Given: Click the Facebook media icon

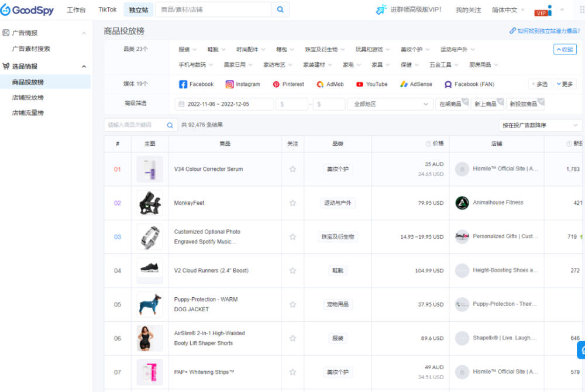Looking at the screenshot, I should click(183, 84).
